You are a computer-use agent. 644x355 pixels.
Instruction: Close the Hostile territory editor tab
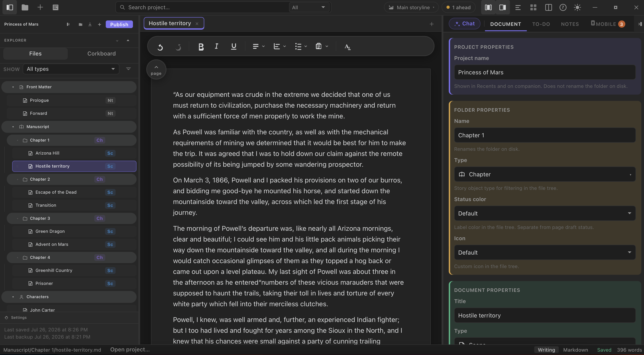pos(197,23)
